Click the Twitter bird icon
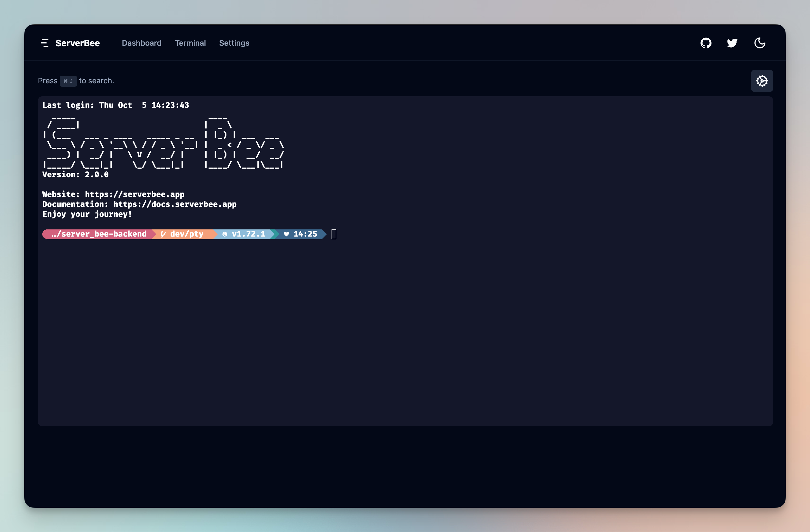This screenshot has height=532, width=810. coord(732,43)
